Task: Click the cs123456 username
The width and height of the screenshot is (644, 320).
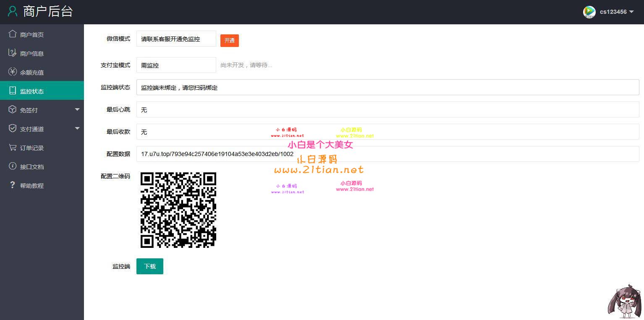Action: 613,12
